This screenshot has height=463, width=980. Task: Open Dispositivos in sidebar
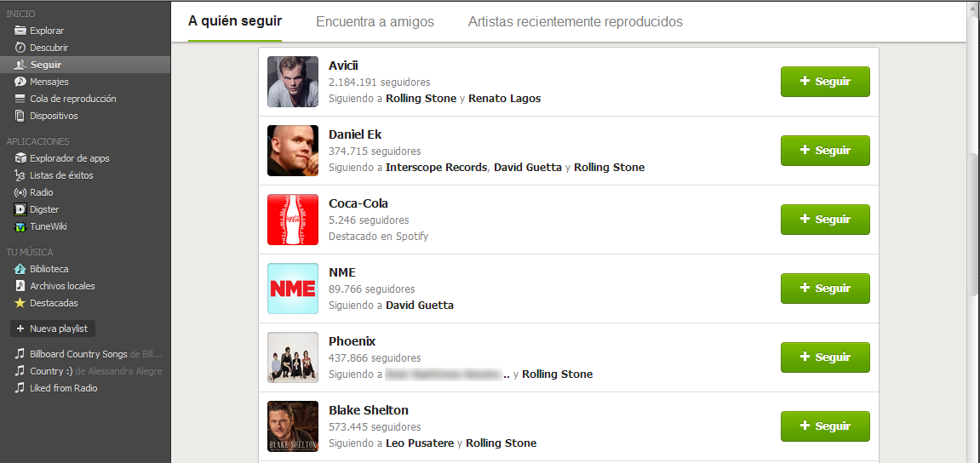[x=53, y=116]
